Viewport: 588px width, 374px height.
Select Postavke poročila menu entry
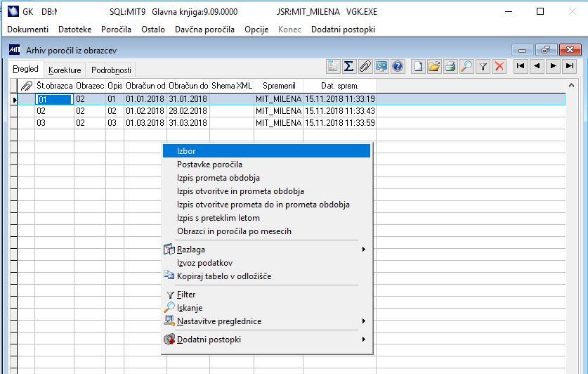point(267,165)
